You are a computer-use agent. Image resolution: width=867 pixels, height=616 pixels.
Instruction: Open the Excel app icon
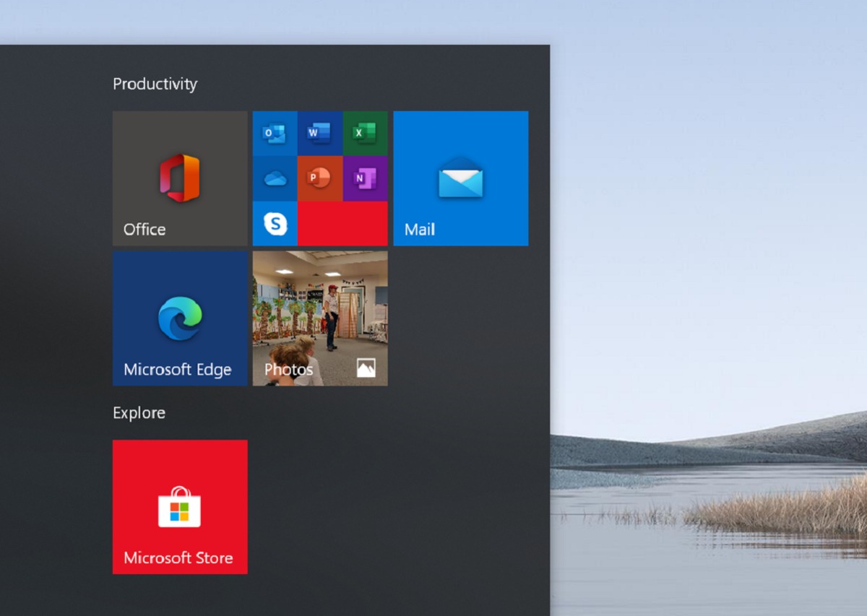(x=365, y=134)
